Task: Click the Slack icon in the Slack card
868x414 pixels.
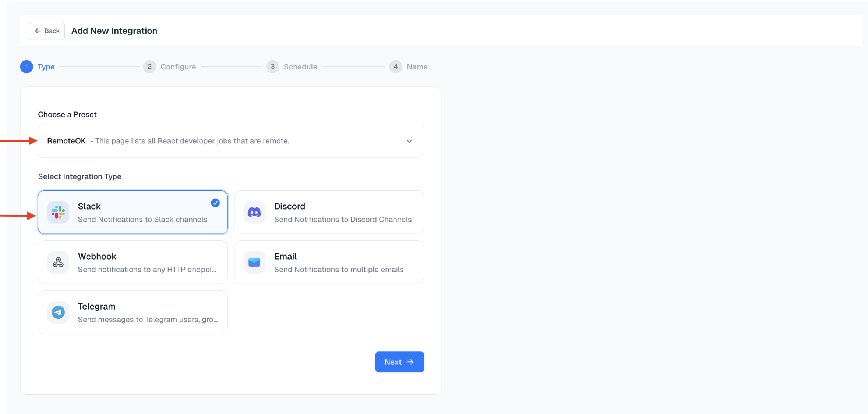Action: pos(58,212)
